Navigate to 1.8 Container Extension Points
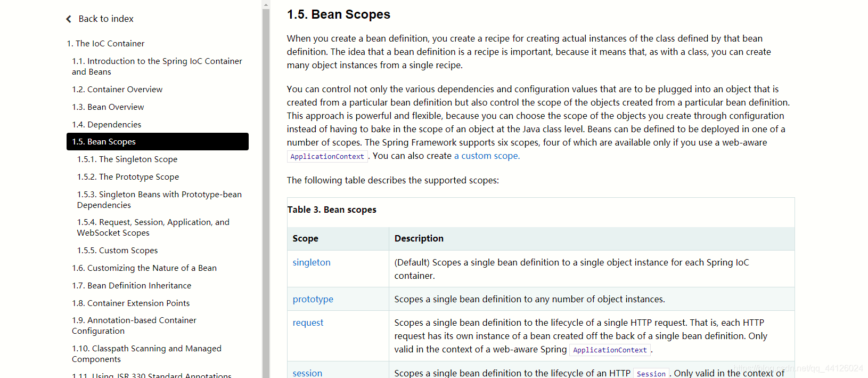This screenshot has height=378, width=868. point(131,303)
